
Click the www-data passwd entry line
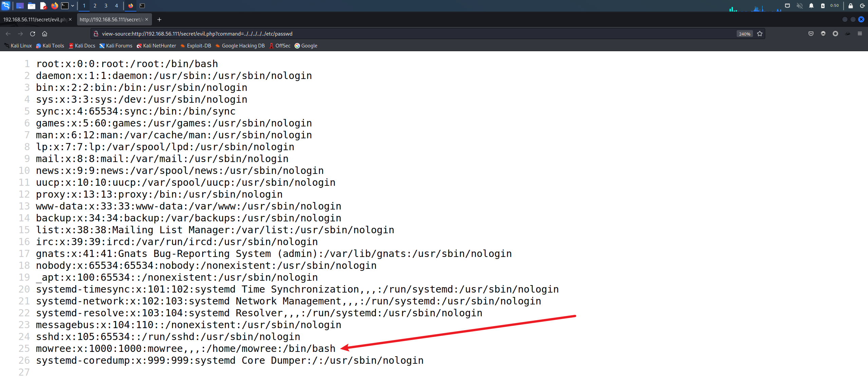(x=189, y=206)
